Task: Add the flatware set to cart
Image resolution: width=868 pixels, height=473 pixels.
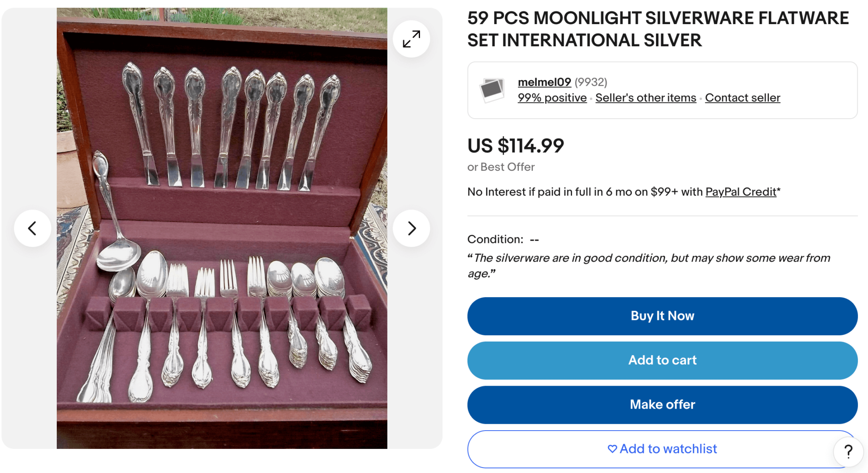Action: [662, 360]
